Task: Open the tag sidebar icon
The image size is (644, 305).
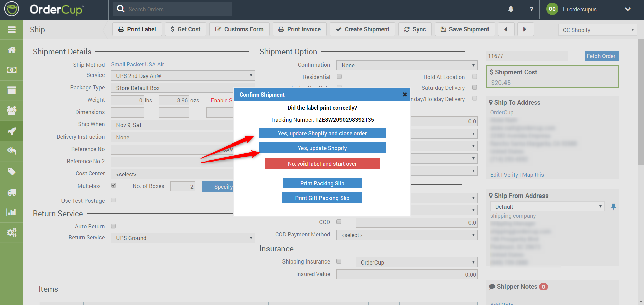Action: pyautogui.click(x=12, y=171)
